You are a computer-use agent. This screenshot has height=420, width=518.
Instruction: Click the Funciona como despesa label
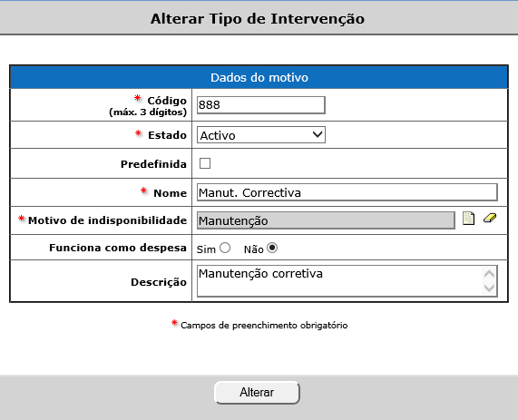[118, 248]
